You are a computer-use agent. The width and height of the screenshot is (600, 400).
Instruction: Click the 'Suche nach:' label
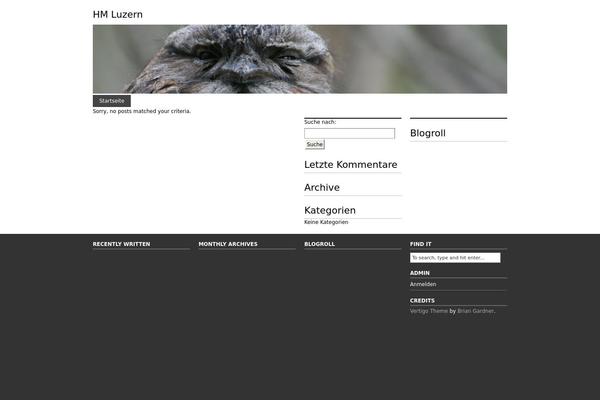click(x=320, y=122)
